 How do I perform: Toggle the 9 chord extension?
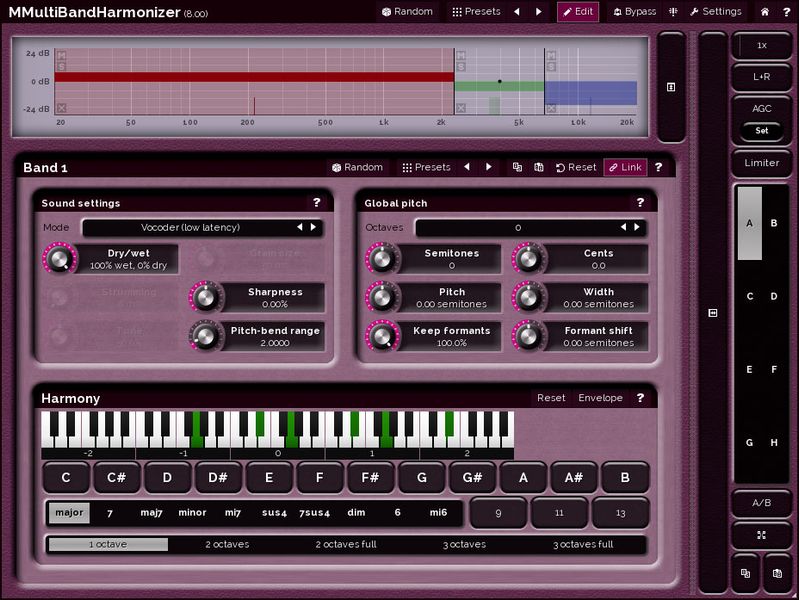coord(498,513)
